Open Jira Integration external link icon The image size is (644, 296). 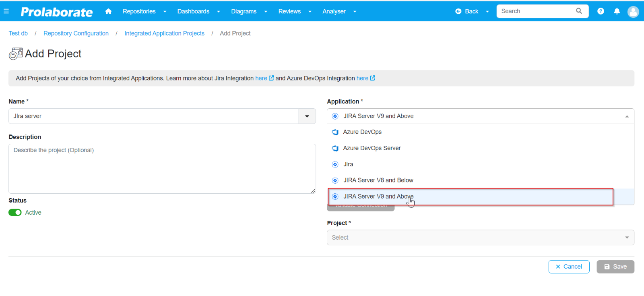pyautogui.click(x=271, y=78)
